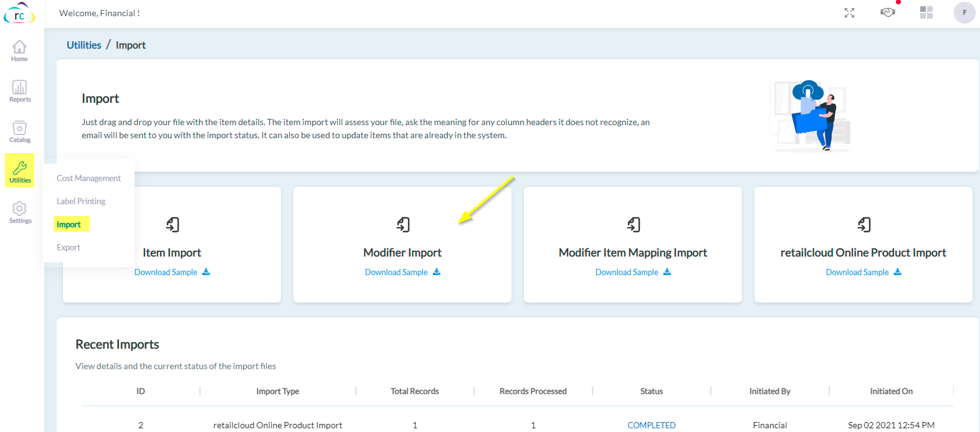The width and height of the screenshot is (980, 432).
Task: Click 'retailcloud Online Product Import' table cell
Action: [278, 425]
